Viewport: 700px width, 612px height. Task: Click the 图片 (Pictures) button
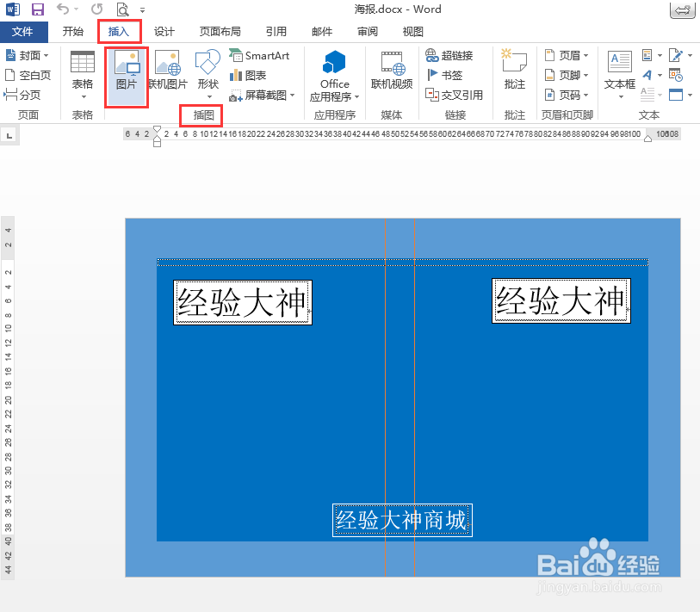pos(127,77)
